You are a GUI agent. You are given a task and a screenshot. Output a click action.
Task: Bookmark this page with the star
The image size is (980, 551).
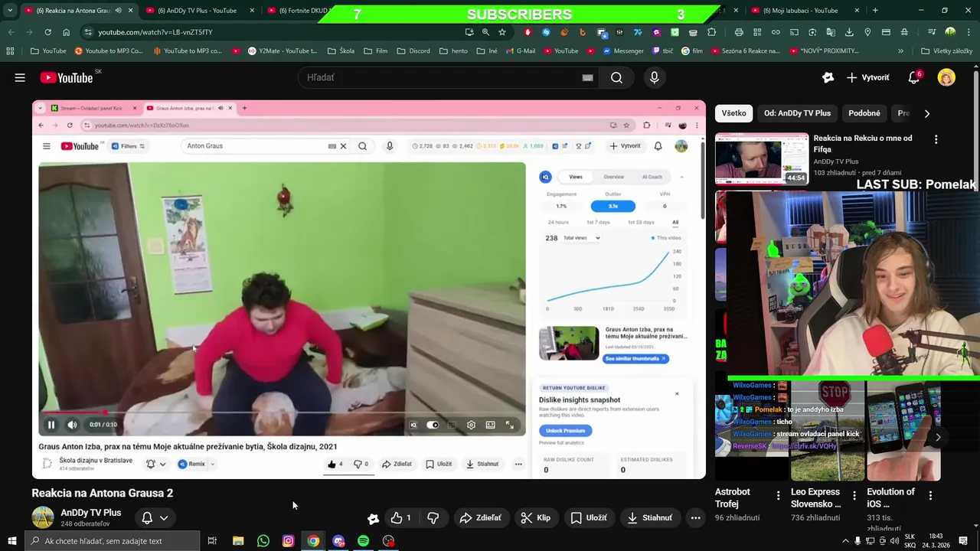[502, 32]
